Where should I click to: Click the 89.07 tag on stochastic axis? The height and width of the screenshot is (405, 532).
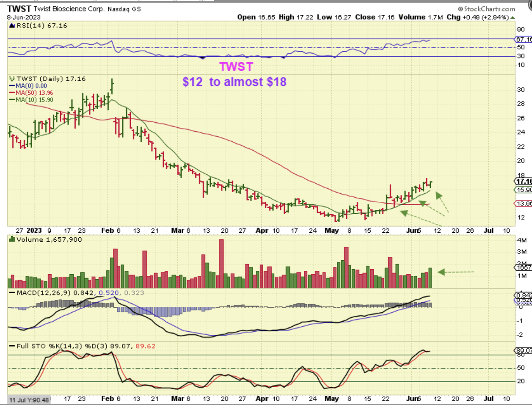(x=523, y=351)
